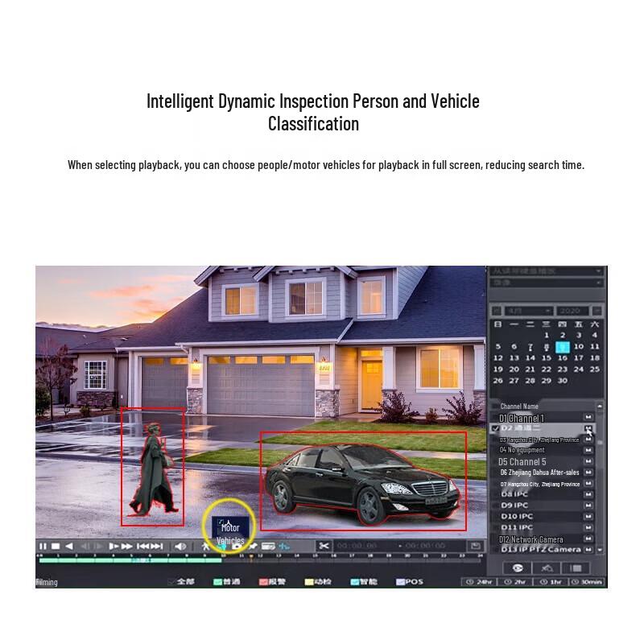This screenshot has height=644, width=644.
Task: Tick the checkbox next to D1 Channel 1
Action: tap(495, 418)
